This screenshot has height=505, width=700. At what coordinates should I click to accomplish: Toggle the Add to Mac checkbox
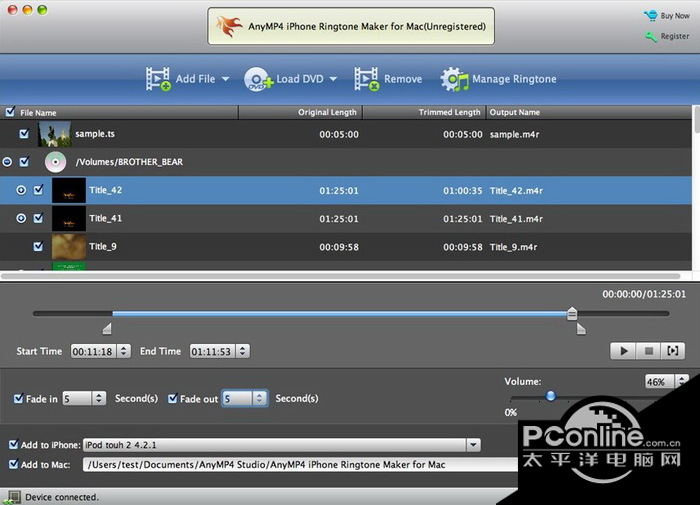click(x=13, y=464)
